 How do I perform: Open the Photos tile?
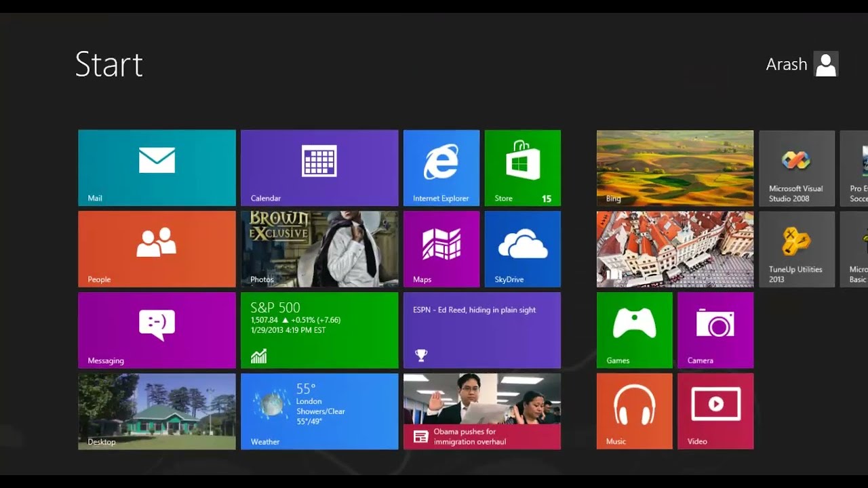319,249
